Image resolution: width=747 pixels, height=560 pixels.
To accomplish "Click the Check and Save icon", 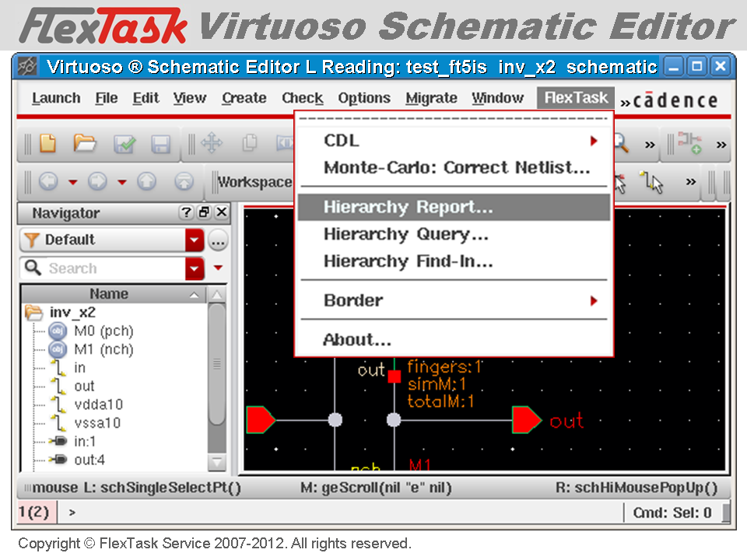I will [x=124, y=143].
